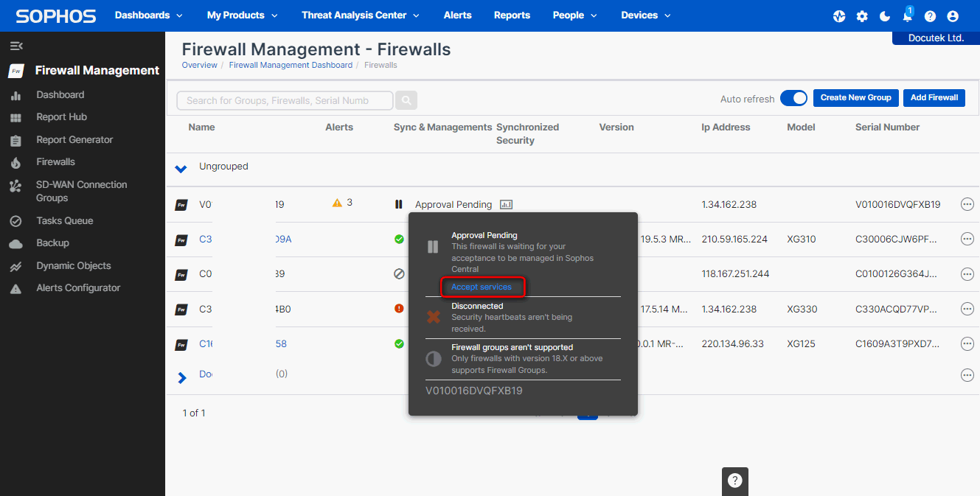
Task: Click IP address 210.59.165.224
Action: pyautogui.click(x=734, y=240)
